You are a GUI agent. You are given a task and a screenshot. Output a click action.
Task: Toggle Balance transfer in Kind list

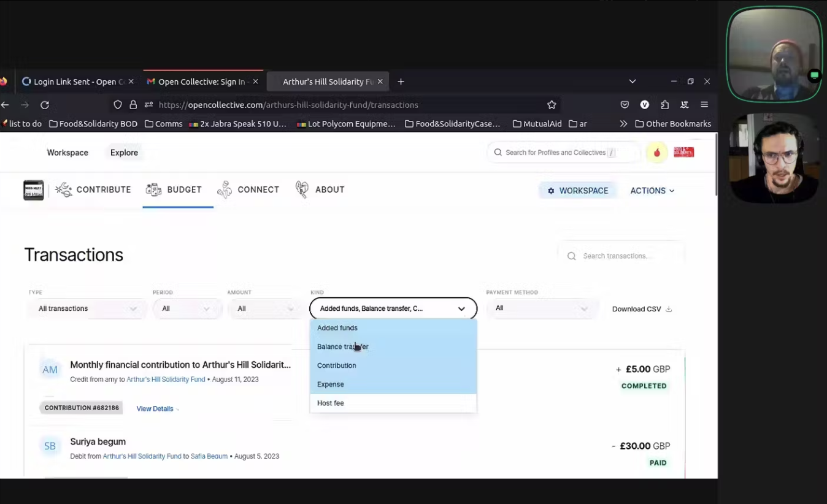click(393, 347)
